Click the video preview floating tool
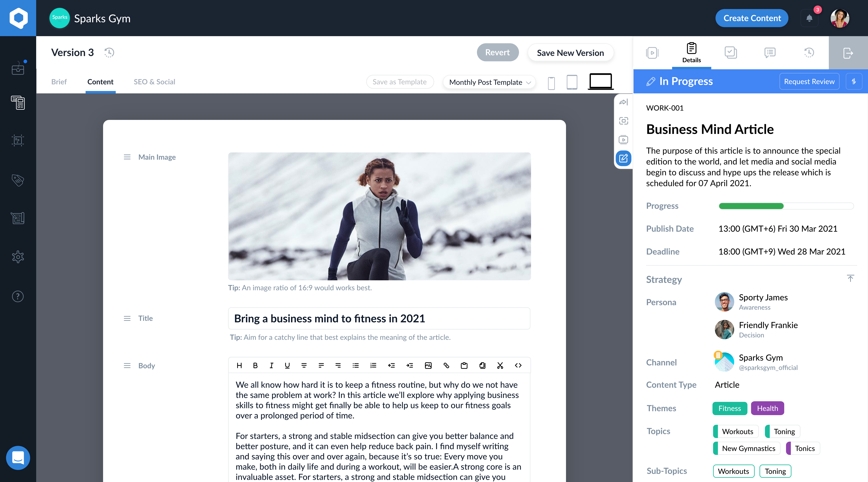 click(623, 139)
